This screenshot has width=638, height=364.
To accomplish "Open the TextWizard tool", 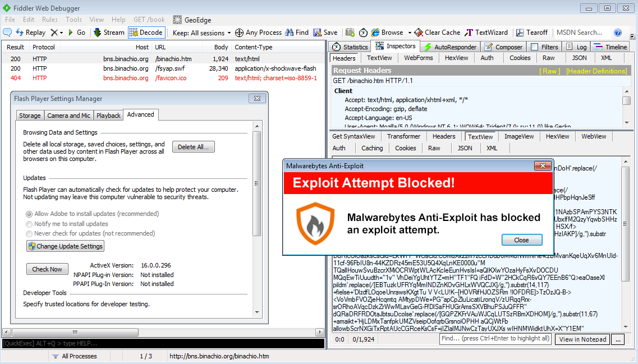I will coord(469,33).
